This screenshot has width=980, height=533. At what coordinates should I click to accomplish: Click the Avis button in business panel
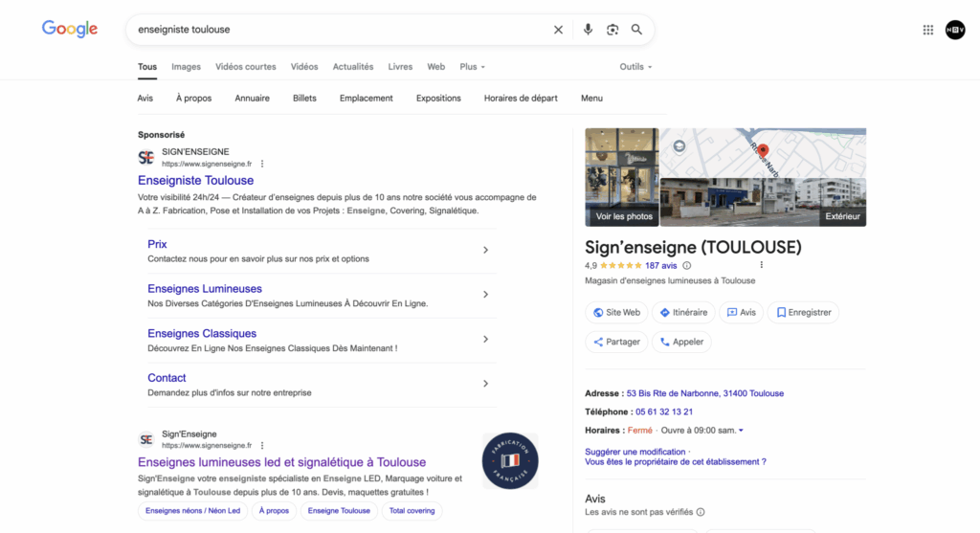click(x=742, y=312)
